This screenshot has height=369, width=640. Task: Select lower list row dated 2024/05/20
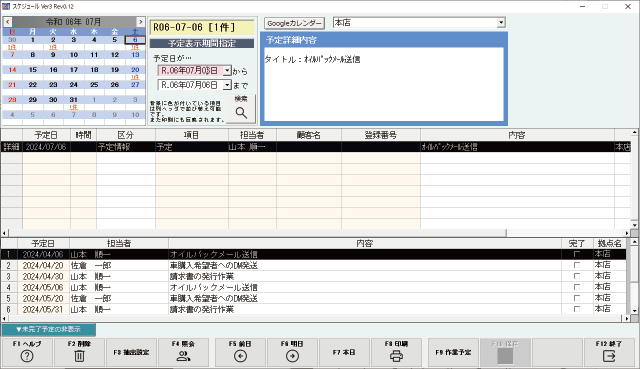coord(313,298)
